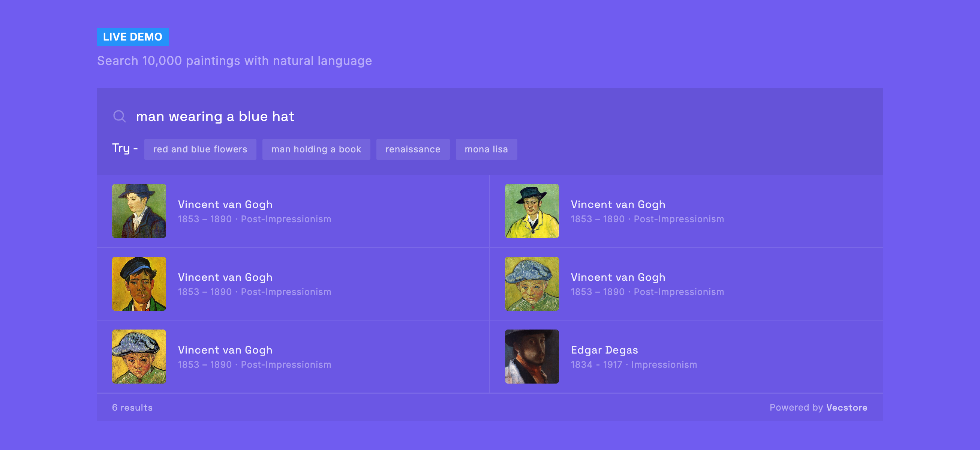Viewport: 980px width, 450px height.
Task: Open the Vecstore link in footer
Action: (847, 407)
